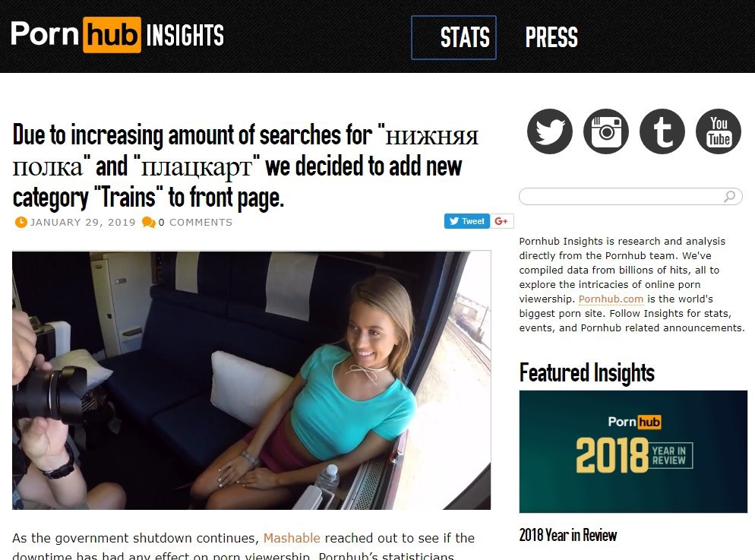Image resolution: width=755 pixels, height=560 pixels.
Task: Open the 2018 Year in Review thumbnail
Action: click(633, 451)
